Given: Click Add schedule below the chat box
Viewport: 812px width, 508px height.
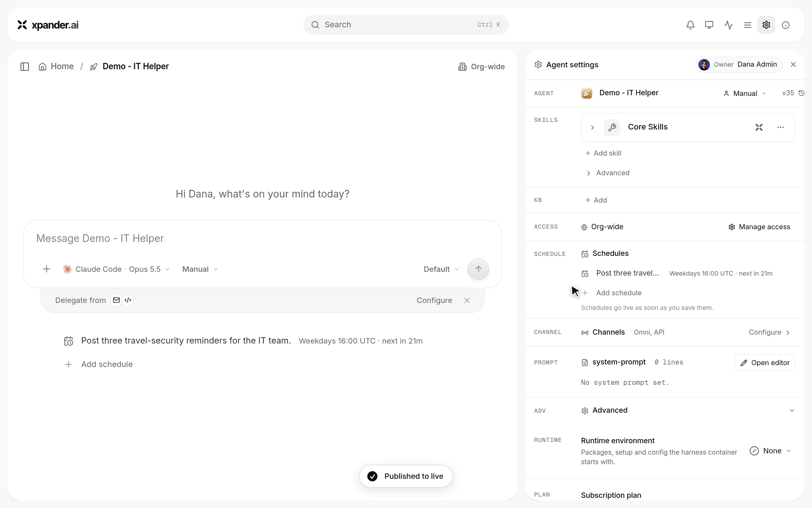Looking at the screenshot, I should coord(98,364).
